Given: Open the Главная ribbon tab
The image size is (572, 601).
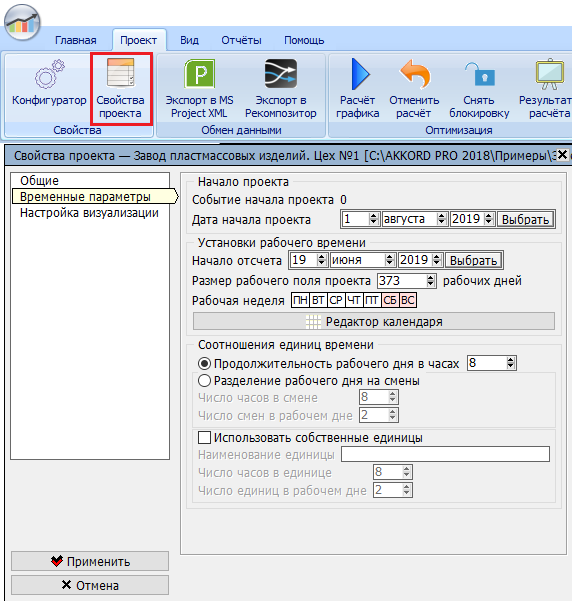Looking at the screenshot, I should 76,40.
